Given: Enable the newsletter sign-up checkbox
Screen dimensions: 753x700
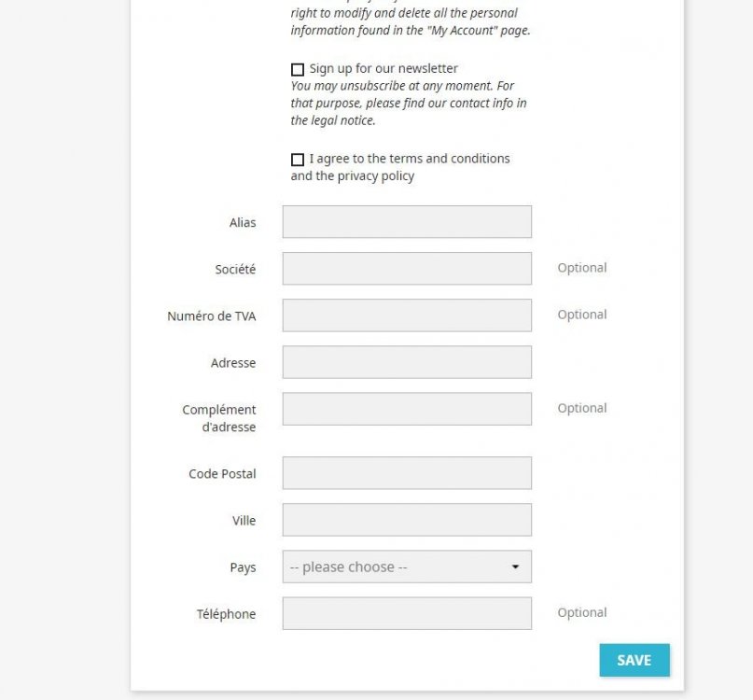Looking at the screenshot, I should coord(298,69).
